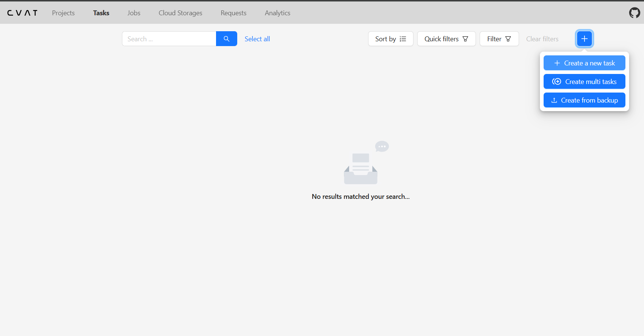644x336 pixels.
Task: Click the No results matched text
Action: click(361, 197)
